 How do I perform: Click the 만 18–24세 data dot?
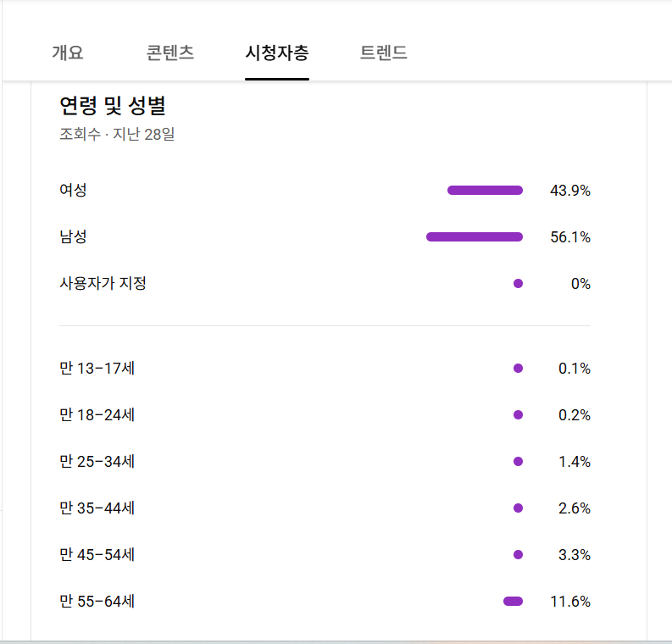518,415
